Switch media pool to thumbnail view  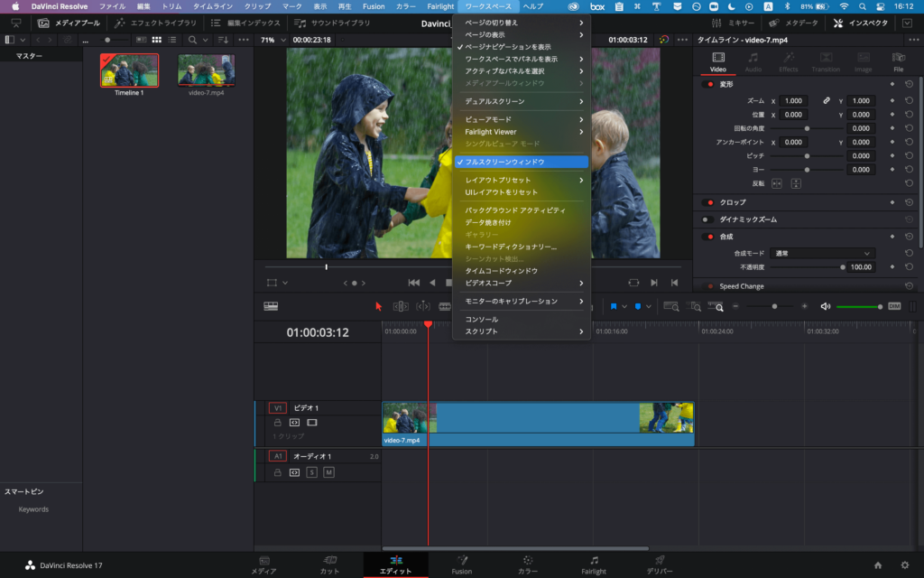point(156,40)
